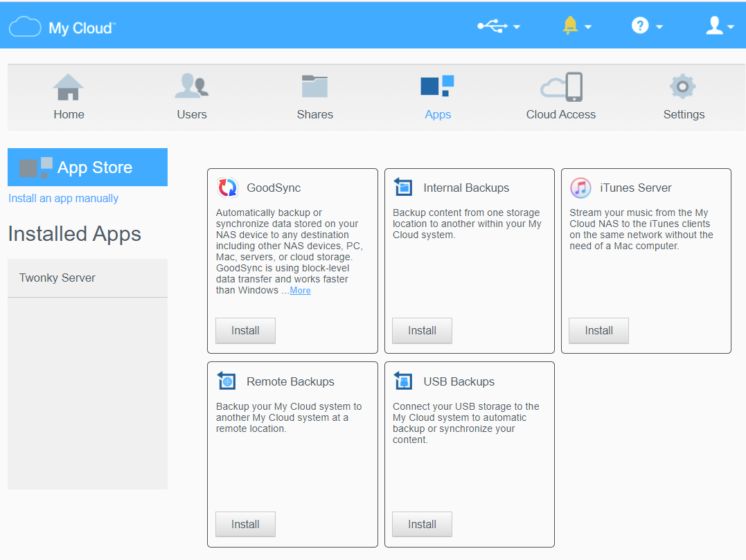Select Twonky Server in Installed Apps

[87, 278]
